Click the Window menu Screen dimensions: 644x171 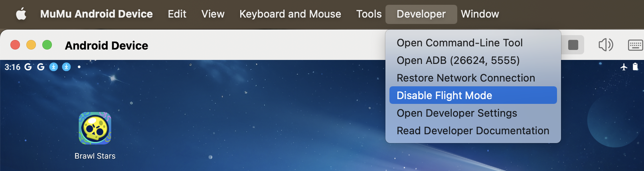click(480, 14)
